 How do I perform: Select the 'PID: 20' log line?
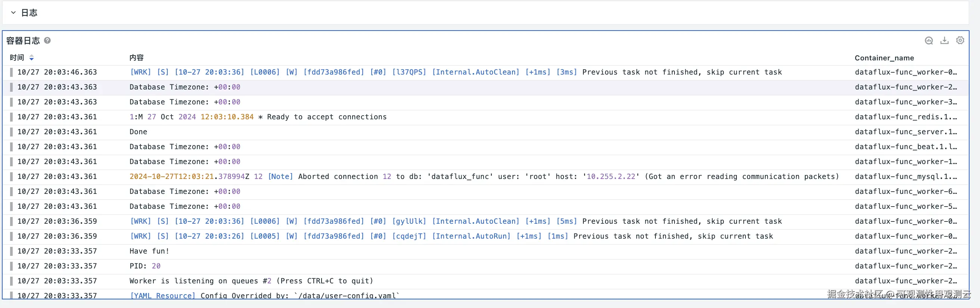click(145, 266)
